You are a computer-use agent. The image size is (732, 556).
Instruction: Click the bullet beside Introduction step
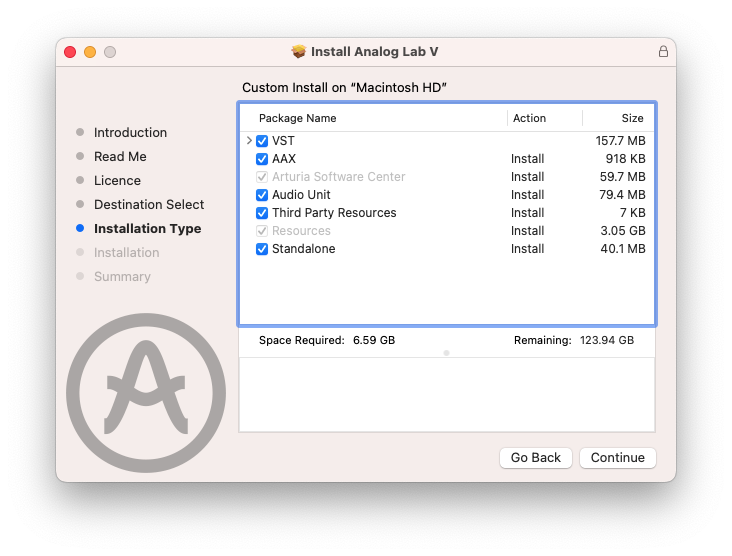tap(80, 133)
